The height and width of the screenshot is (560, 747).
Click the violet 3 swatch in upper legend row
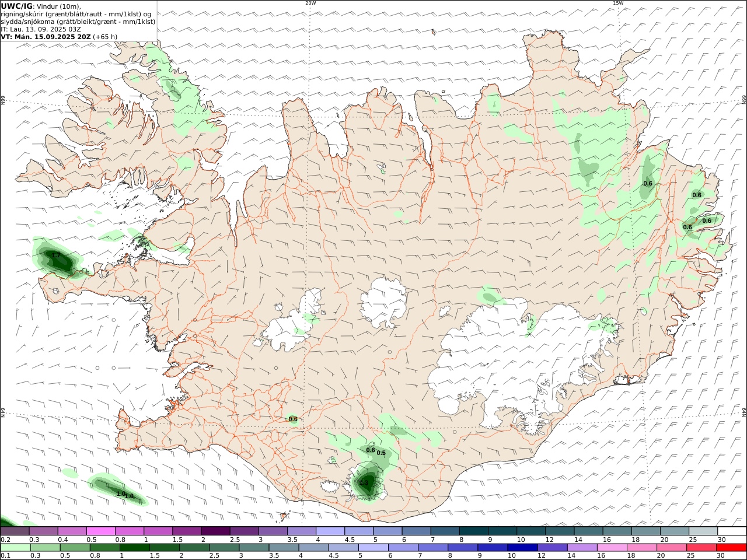(273, 531)
